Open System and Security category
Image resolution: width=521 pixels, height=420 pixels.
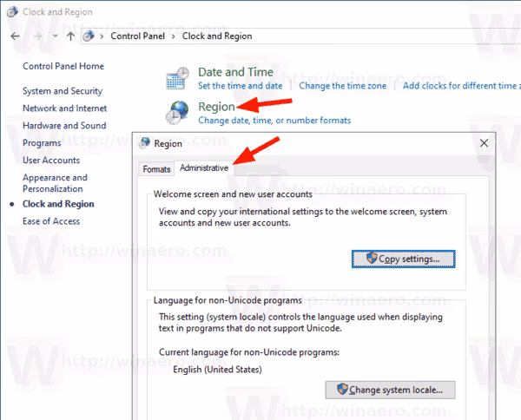[63, 91]
